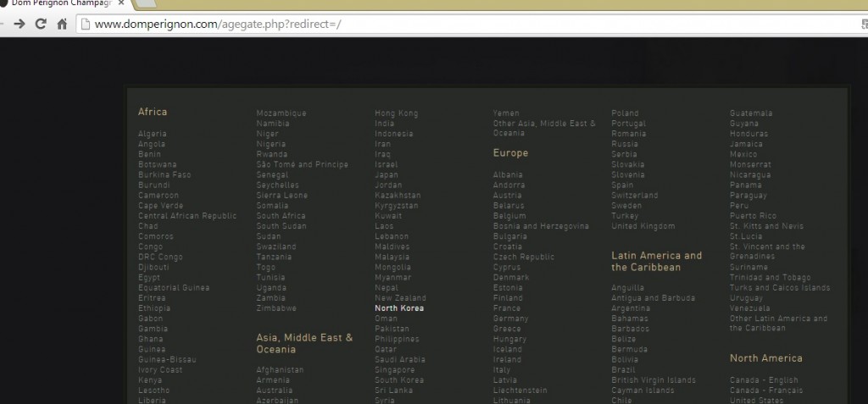868x404 pixels.
Task: Choose Germany
Action: pos(510,318)
